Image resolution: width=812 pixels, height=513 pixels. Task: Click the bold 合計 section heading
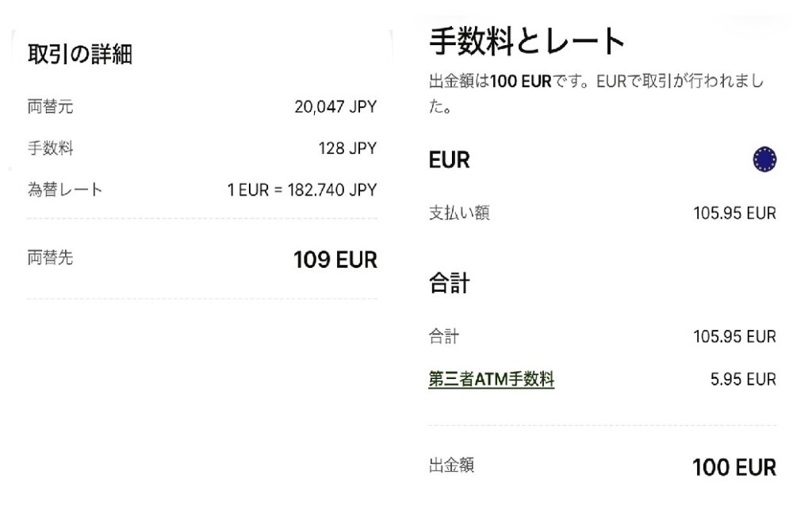(x=449, y=283)
